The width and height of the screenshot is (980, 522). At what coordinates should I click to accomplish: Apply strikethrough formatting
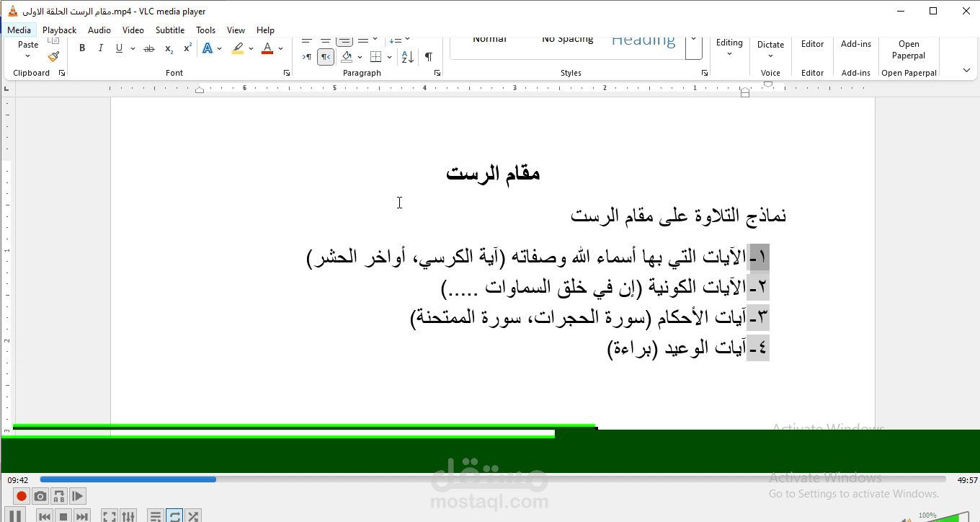[x=149, y=48]
